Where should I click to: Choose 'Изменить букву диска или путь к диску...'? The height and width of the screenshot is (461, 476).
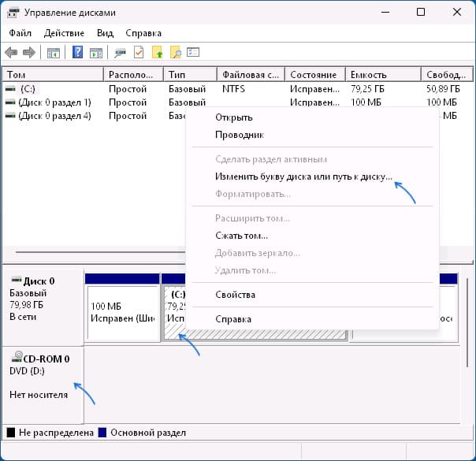[x=303, y=177]
